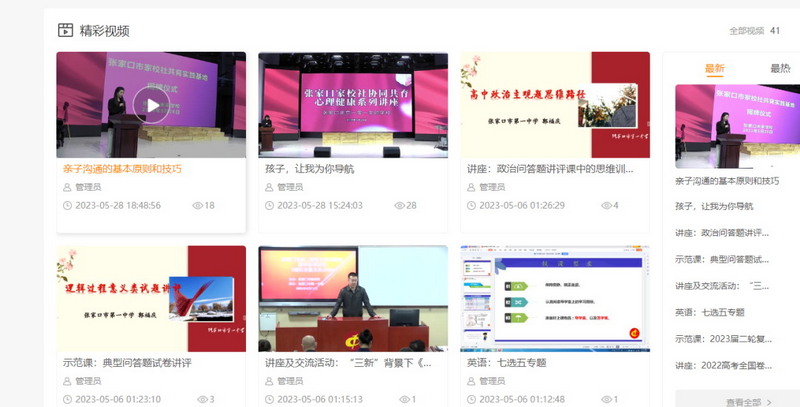
Task: Open the 高中政治主观题思维路径 lecture thumbnail
Action: pos(555,105)
